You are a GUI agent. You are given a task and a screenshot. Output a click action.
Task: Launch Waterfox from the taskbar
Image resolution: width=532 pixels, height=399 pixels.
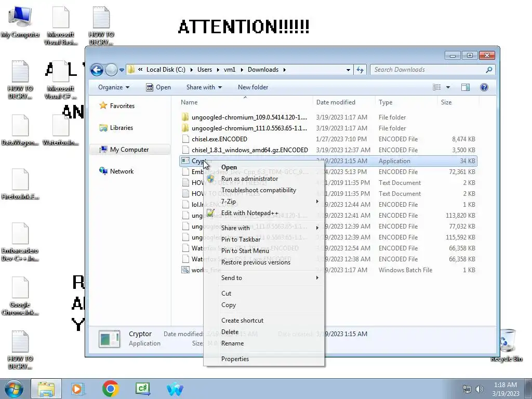click(x=175, y=389)
